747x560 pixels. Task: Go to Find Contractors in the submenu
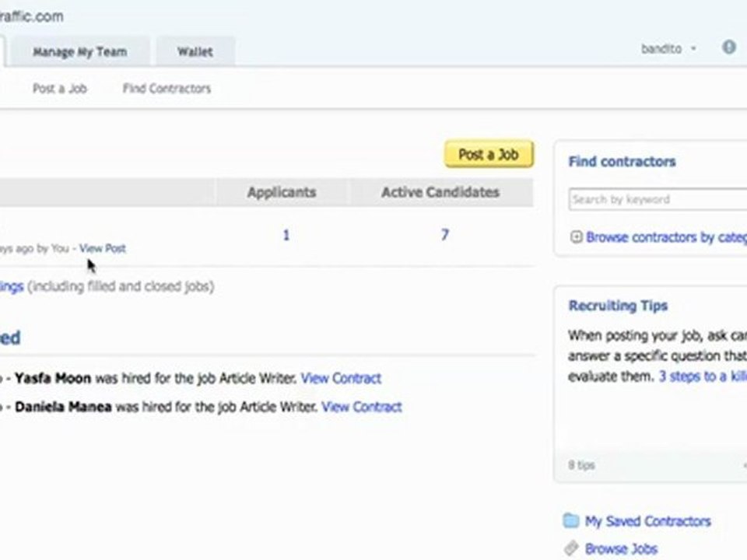point(167,89)
